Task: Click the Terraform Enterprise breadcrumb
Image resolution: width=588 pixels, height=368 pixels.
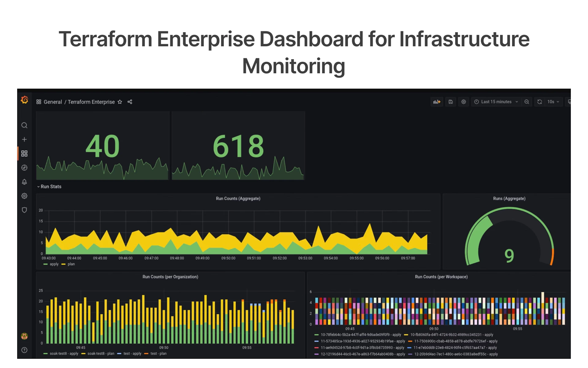Action: pyautogui.click(x=91, y=102)
